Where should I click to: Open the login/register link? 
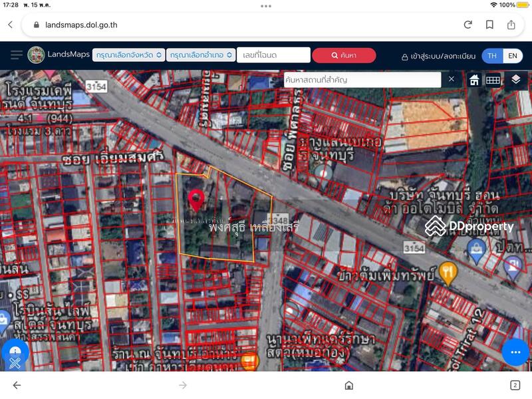point(439,56)
